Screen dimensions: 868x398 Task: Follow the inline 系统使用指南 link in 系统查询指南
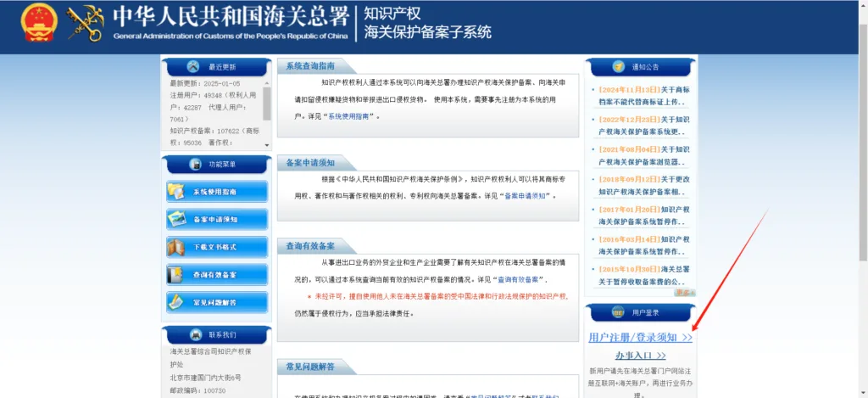coord(348,117)
